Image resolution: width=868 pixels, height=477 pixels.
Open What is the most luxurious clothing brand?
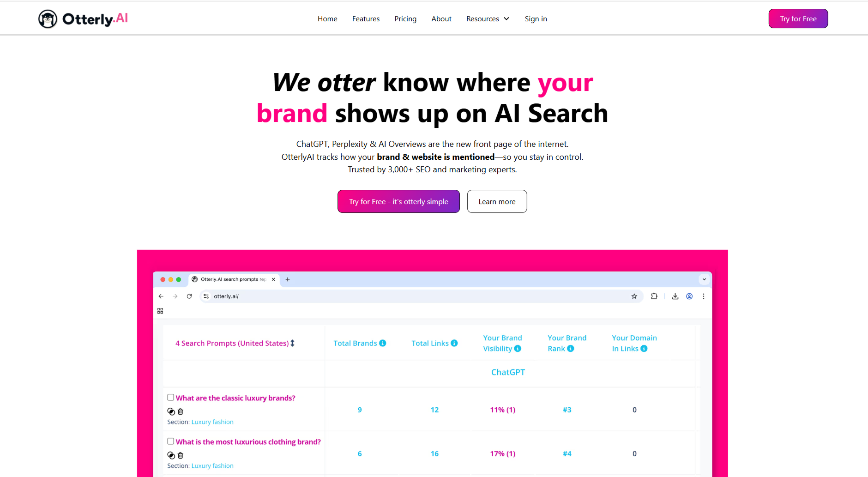[248, 442]
